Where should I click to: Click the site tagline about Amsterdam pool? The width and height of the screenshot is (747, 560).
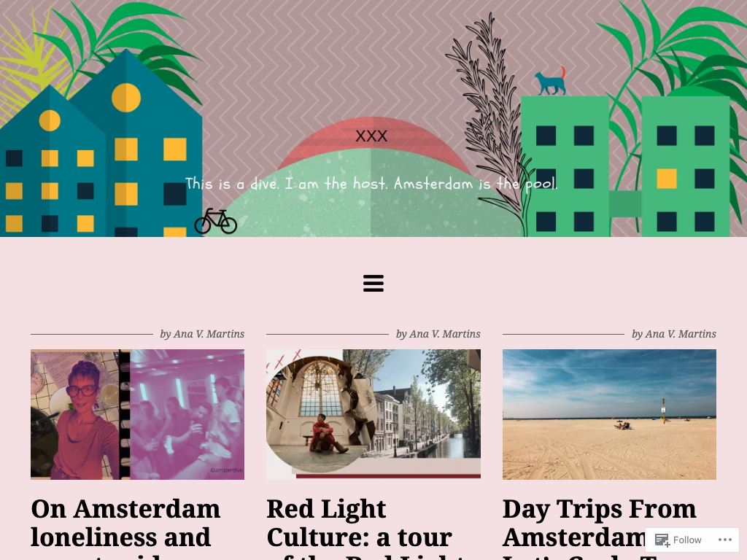[371, 183]
